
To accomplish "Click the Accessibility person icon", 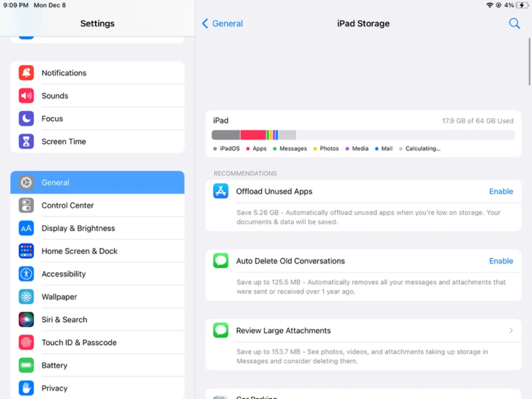I will [26, 274].
